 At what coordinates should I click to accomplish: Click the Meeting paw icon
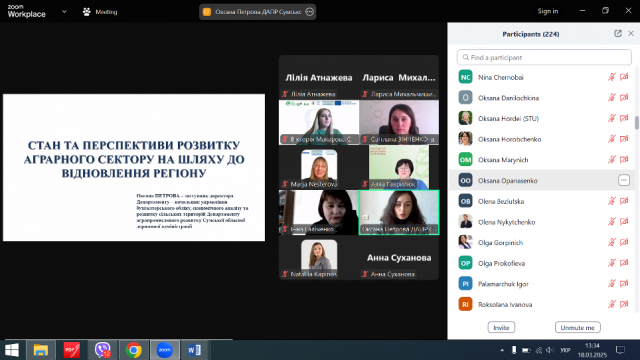click(x=87, y=12)
